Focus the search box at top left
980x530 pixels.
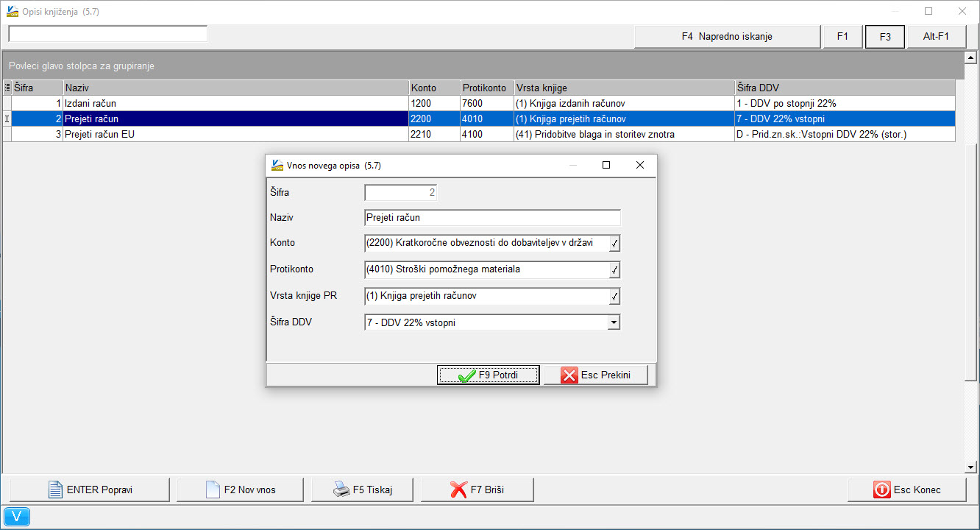click(x=108, y=34)
